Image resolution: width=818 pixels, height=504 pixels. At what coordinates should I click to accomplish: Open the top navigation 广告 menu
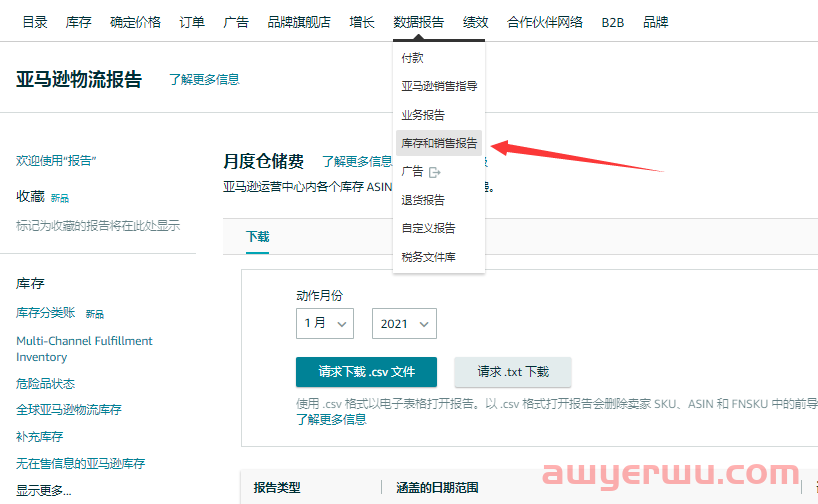click(236, 22)
